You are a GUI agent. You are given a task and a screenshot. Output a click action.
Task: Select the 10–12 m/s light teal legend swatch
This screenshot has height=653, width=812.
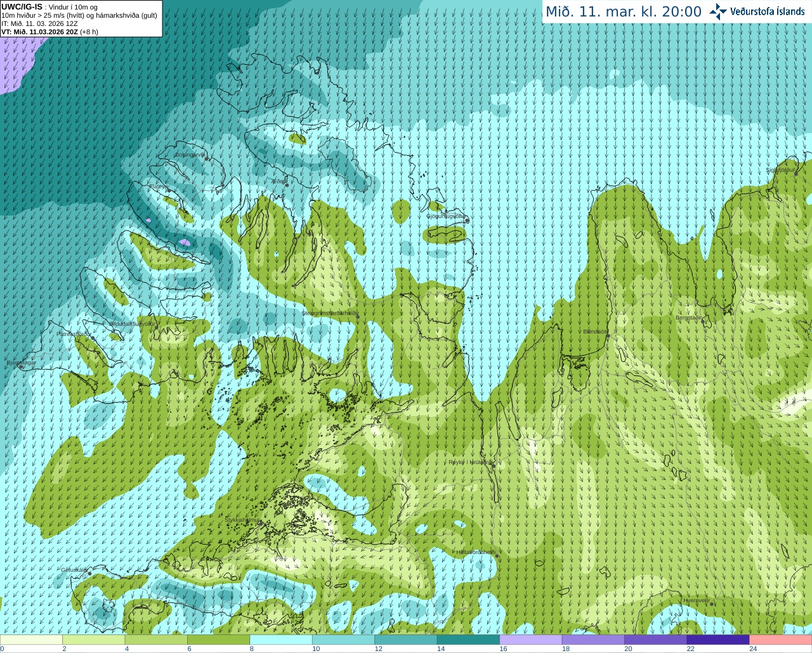[344, 640]
